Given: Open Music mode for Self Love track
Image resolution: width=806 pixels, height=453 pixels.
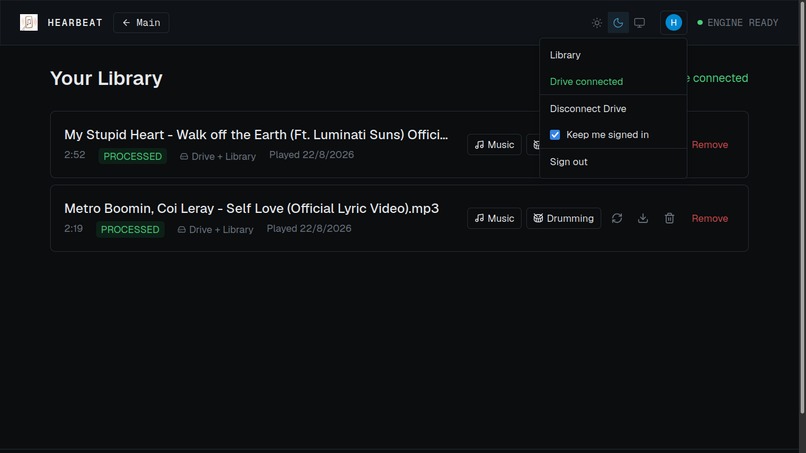Looking at the screenshot, I should [494, 218].
